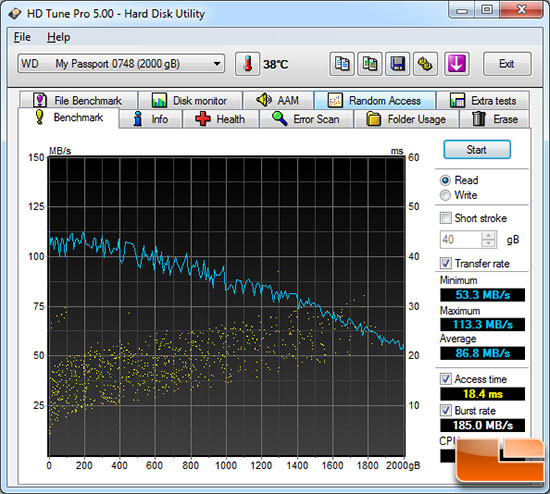This screenshot has width=550, height=494.
Task: Switch to the AAM tab
Action: [278, 100]
